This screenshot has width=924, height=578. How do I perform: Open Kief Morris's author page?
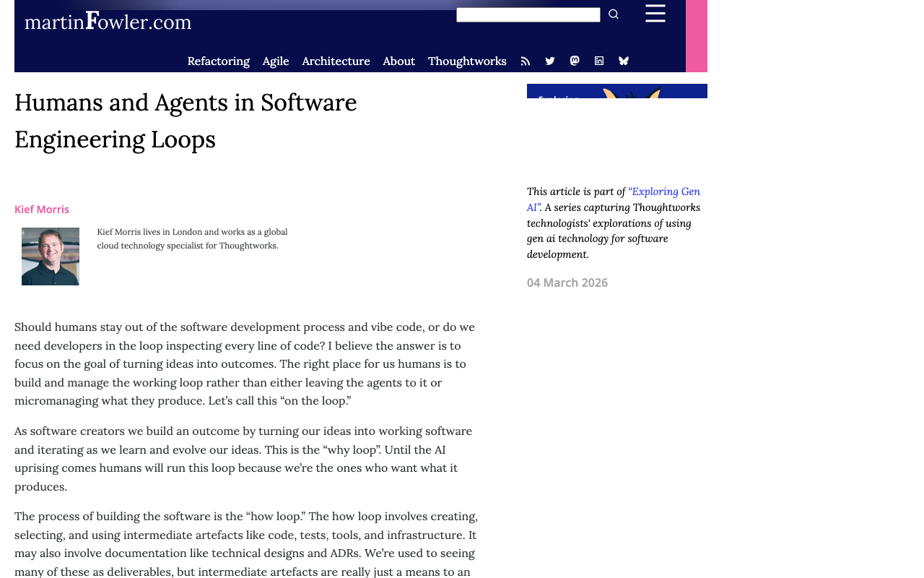41,208
